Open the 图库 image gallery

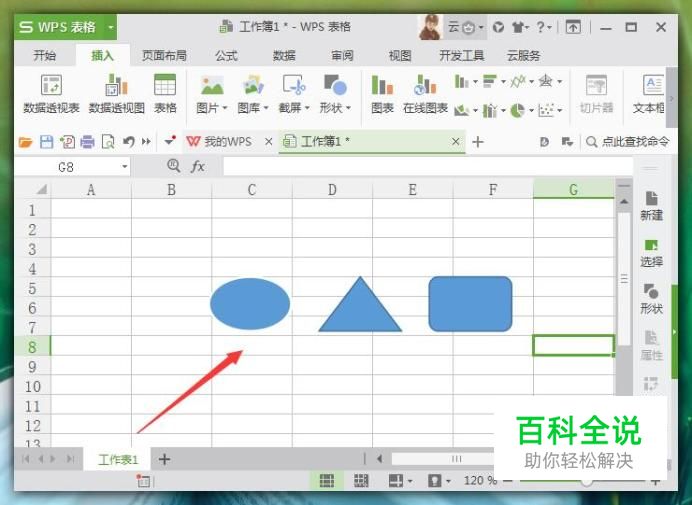coord(253,94)
